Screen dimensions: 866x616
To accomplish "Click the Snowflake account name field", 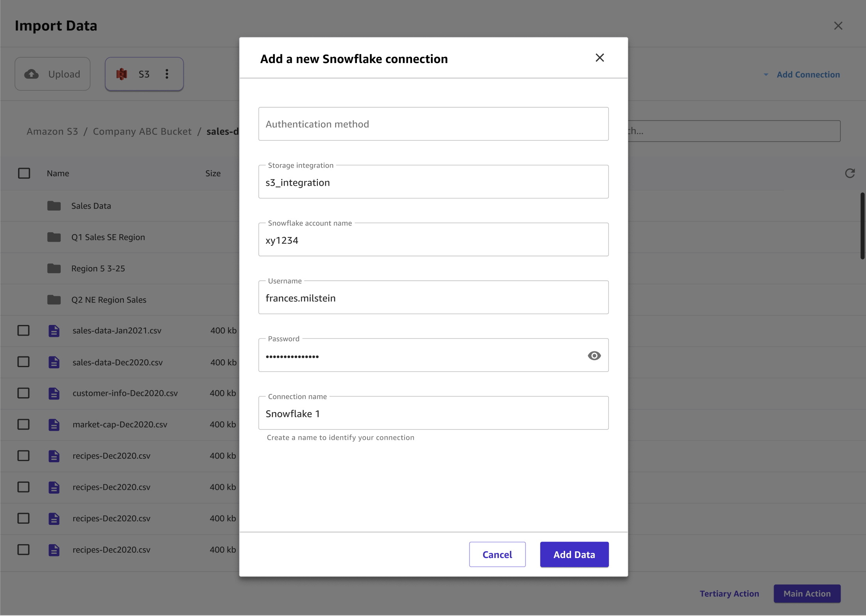I will click(x=433, y=239).
